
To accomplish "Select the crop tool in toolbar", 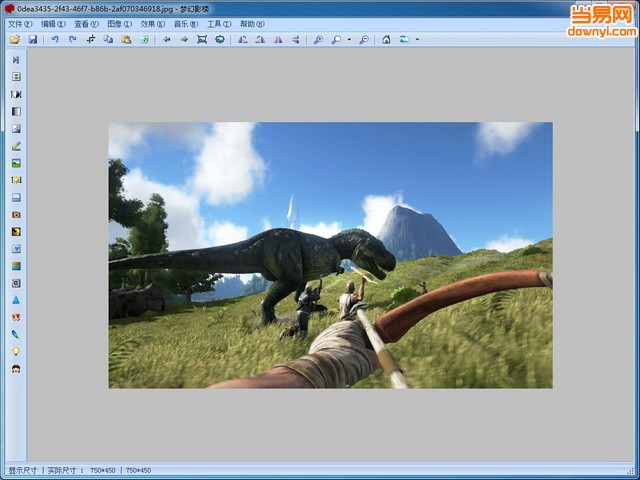I will pyautogui.click(x=91, y=40).
